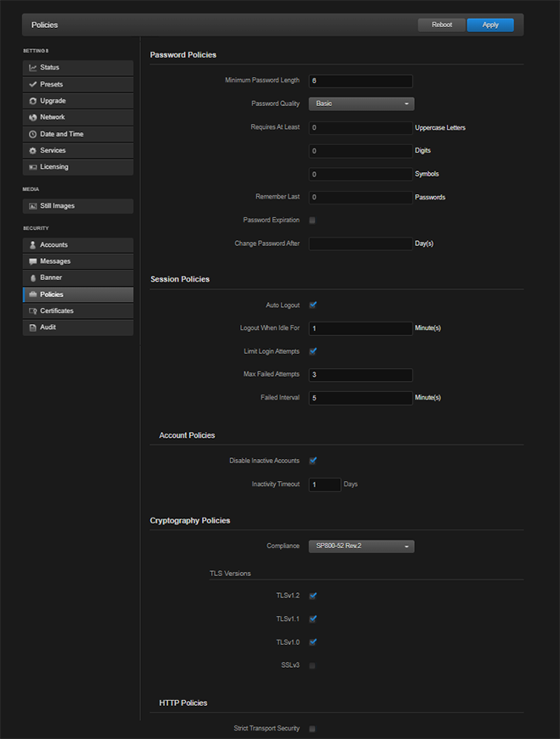Image resolution: width=560 pixels, height=739 pixels.
Task: Click the Services gear icon
Action: (x=32, y=150)
